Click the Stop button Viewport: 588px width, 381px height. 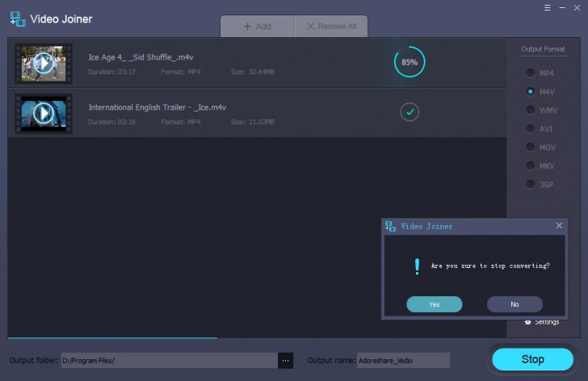[533, 359]
